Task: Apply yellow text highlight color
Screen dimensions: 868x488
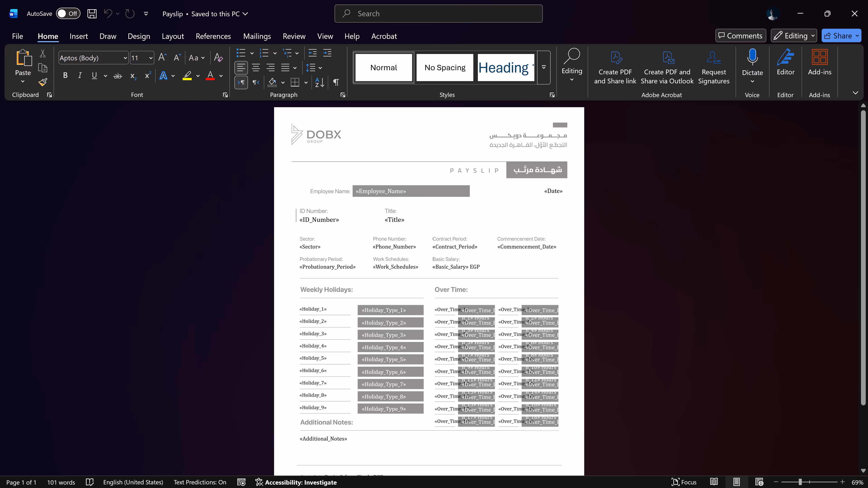Action: (187, 75)
